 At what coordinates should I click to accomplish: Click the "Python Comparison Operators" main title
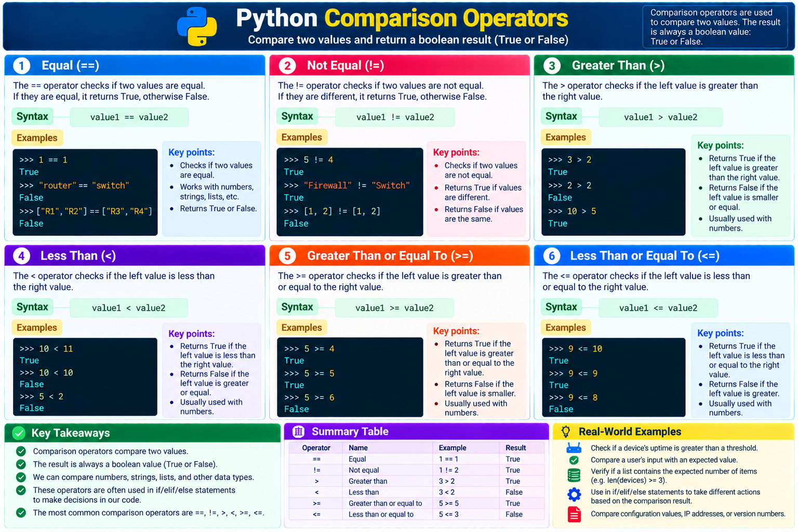coord(402,18)
